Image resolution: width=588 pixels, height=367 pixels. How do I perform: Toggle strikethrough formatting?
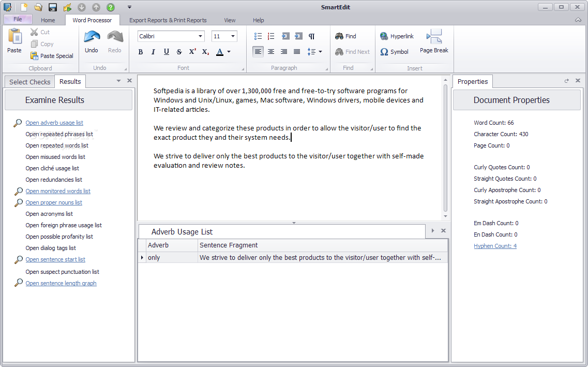(x=179, y=52)
